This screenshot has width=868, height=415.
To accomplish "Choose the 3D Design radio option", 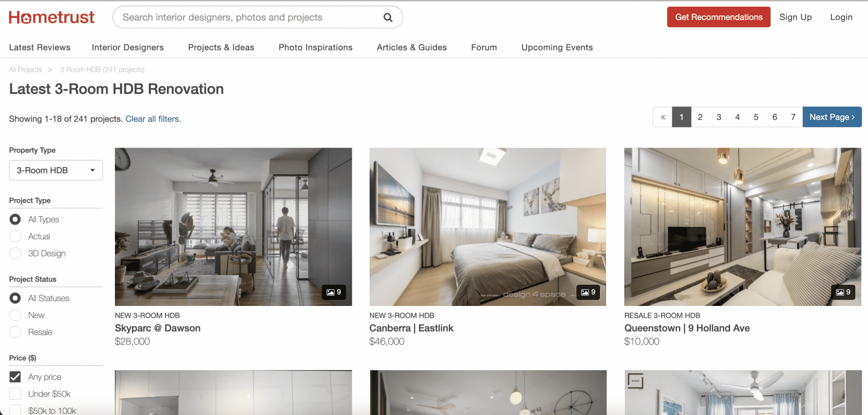I will [x=15, y=253].
